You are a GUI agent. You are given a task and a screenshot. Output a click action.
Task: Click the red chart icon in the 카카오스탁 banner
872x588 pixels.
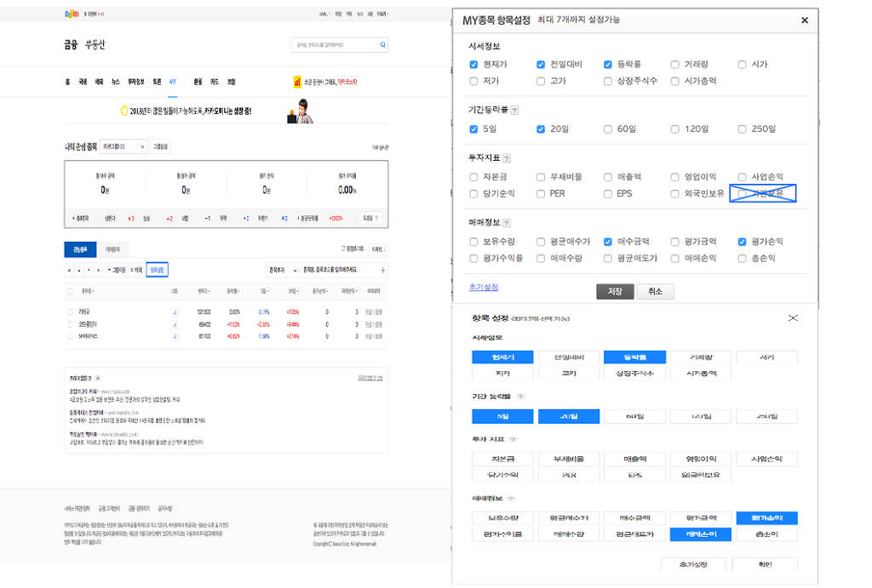click(297, 82)
